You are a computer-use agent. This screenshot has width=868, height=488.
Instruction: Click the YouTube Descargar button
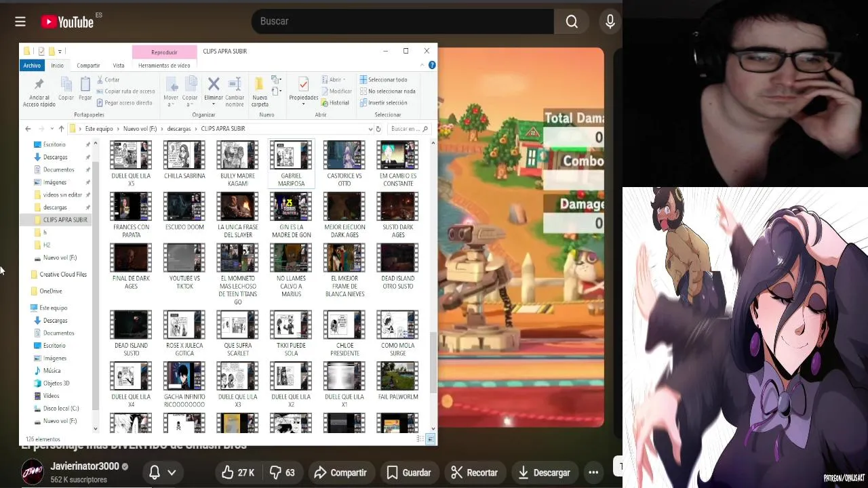pos(544,472)
